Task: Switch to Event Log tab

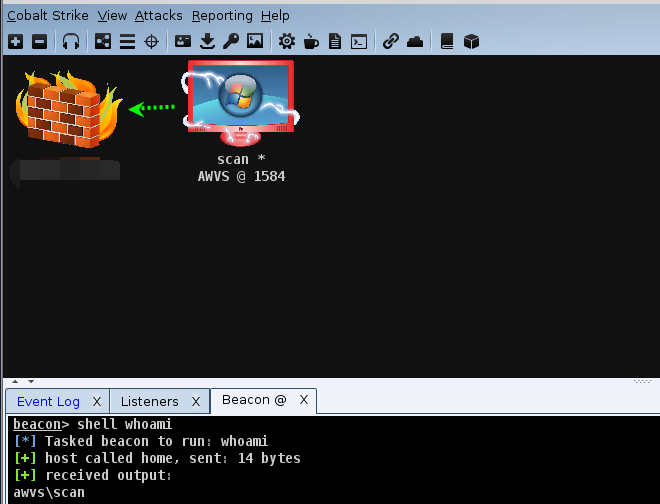Action: 48,402
